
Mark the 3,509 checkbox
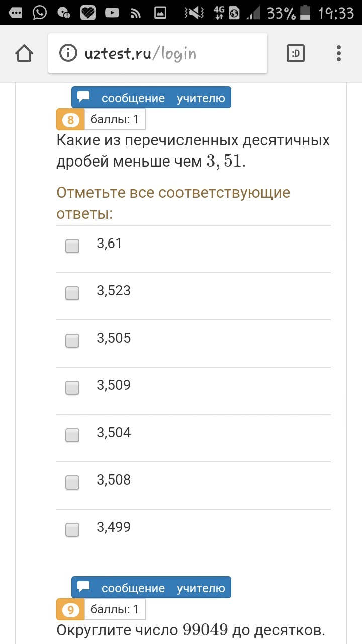click(x=72, y=388)
